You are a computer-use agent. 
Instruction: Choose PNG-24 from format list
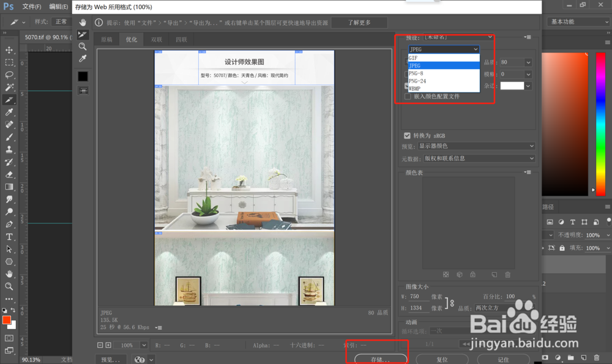pos(444,81)
